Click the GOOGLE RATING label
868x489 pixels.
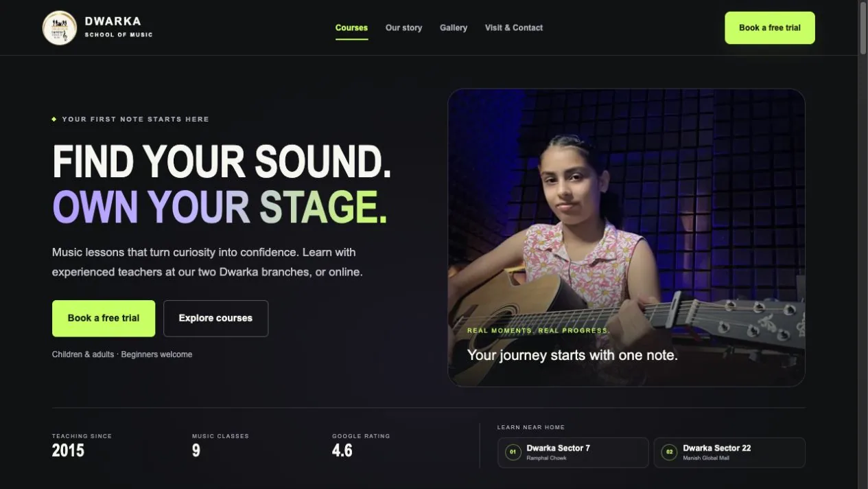pyautogui.click(x=361, y=436)
